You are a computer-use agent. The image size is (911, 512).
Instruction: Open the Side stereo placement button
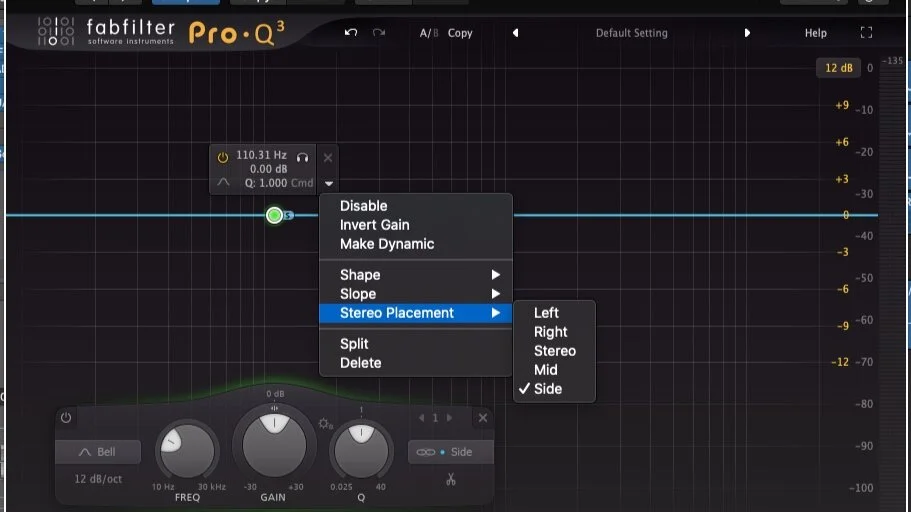point(451,452)
